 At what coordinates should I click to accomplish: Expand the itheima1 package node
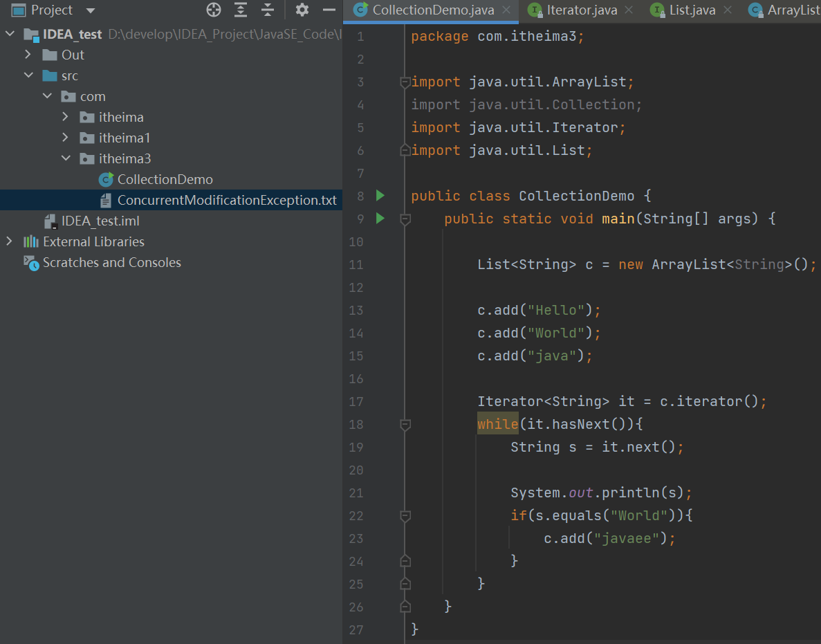point(66,138)
